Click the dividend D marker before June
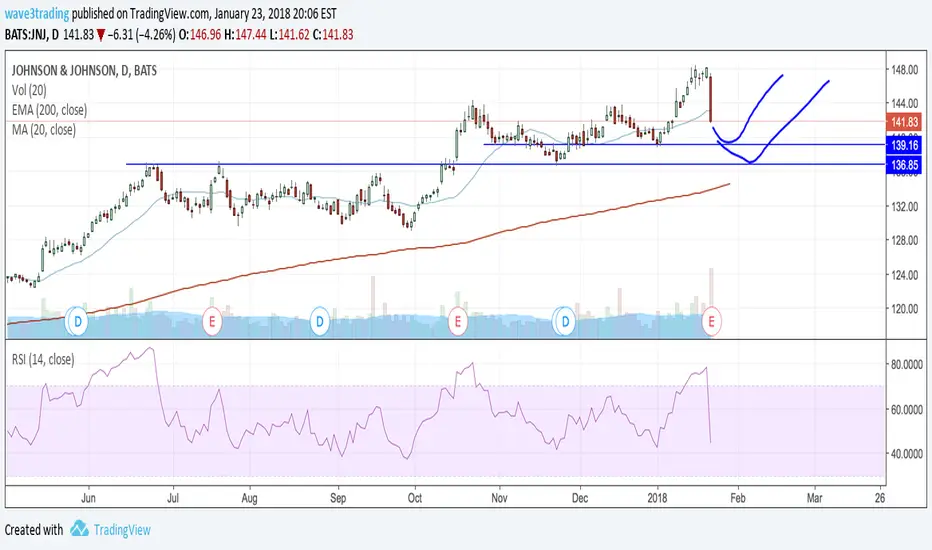The image size is (932, 550). [x=77, y=322]
